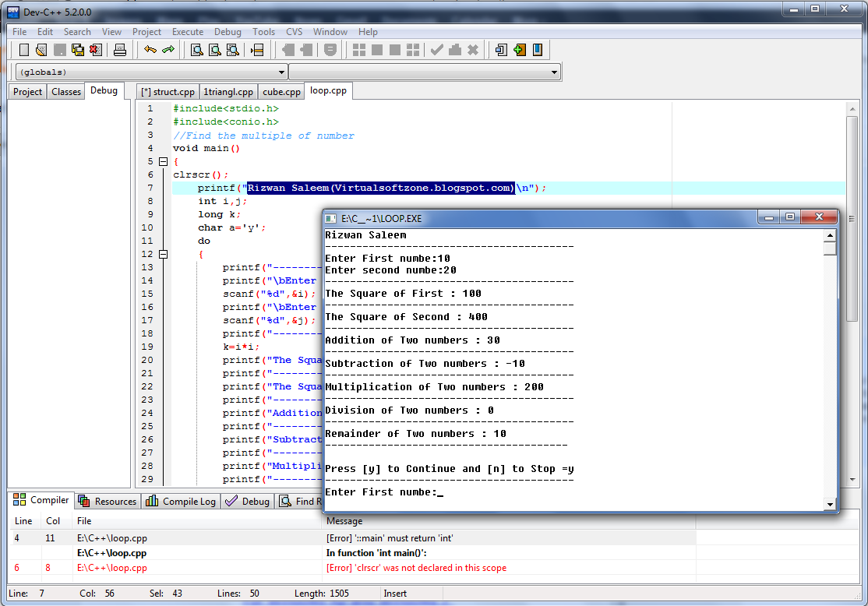Viewport: 868px width, 606px height.
Task: Click editor vertical scrollbar up arrow
Action: 852,110
